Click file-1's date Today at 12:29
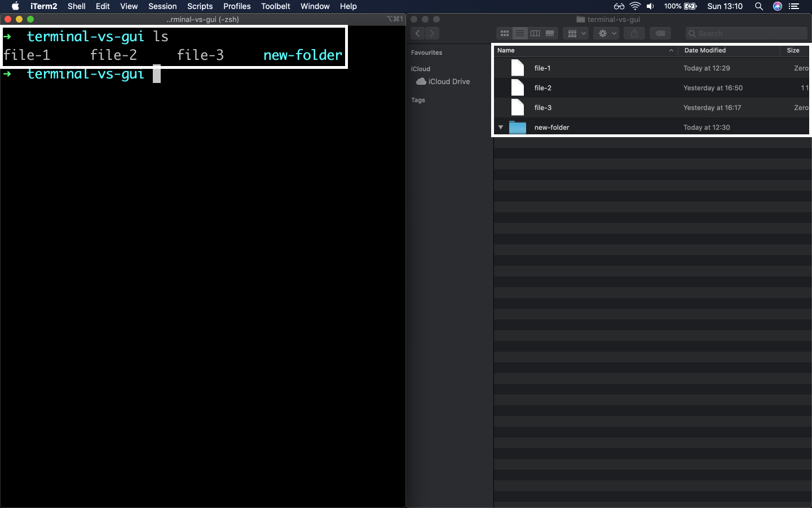The width and height of the screenshot is (812, 508). click(x=707, y=68)
